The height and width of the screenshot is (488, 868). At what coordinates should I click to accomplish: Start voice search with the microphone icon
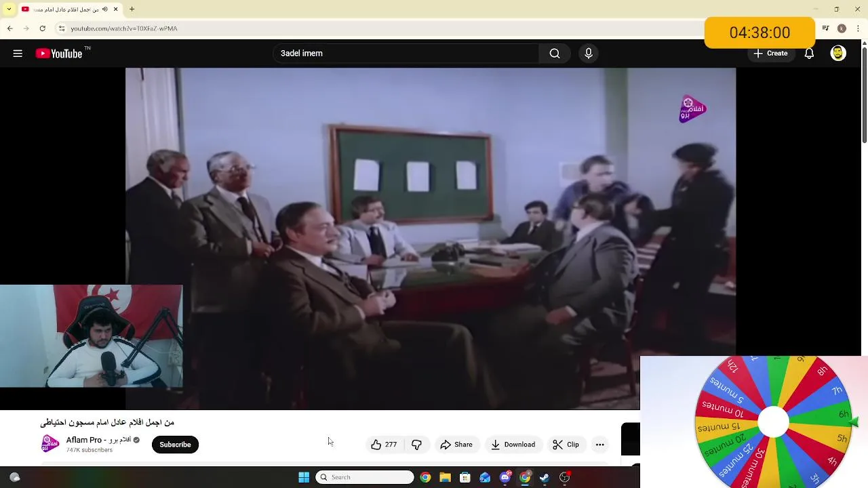tap(589, 54)
